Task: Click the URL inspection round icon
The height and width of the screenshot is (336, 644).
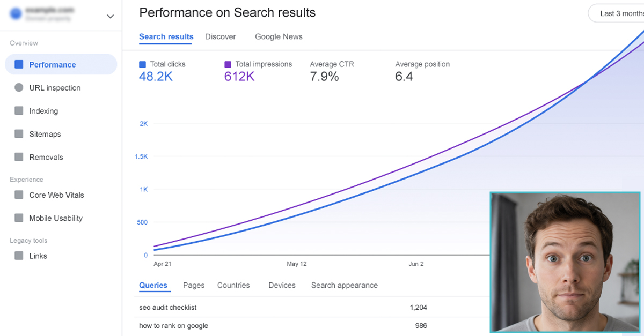Action: [19, 87]
